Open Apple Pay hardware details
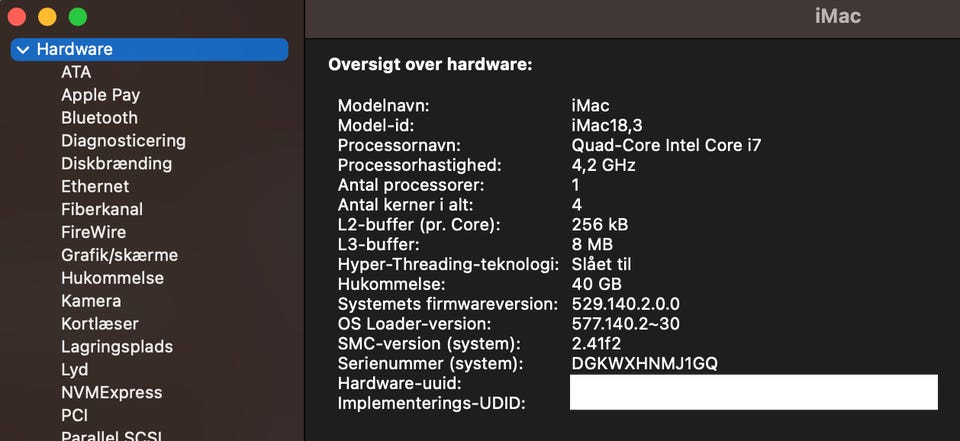The width and height of the screenshot is (960, 441). (100, 95)
